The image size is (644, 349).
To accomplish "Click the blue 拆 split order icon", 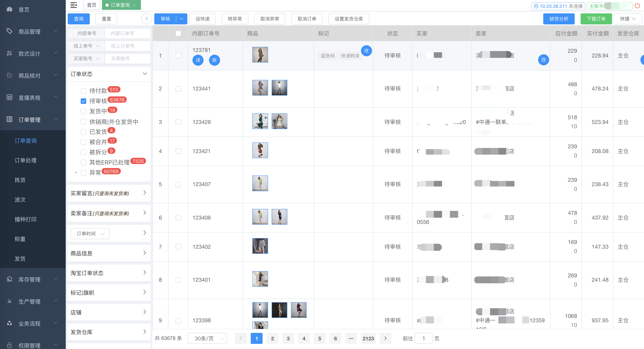I will coord(214,60).
